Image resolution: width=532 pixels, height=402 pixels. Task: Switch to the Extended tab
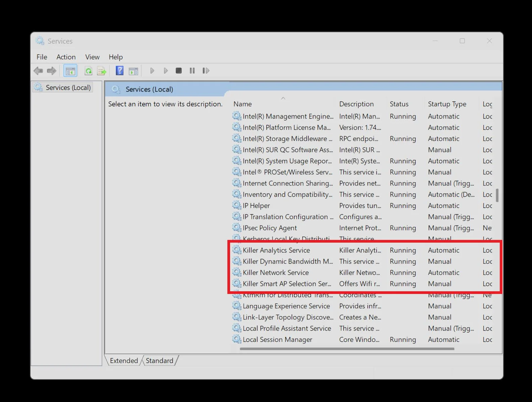[124, 360]
